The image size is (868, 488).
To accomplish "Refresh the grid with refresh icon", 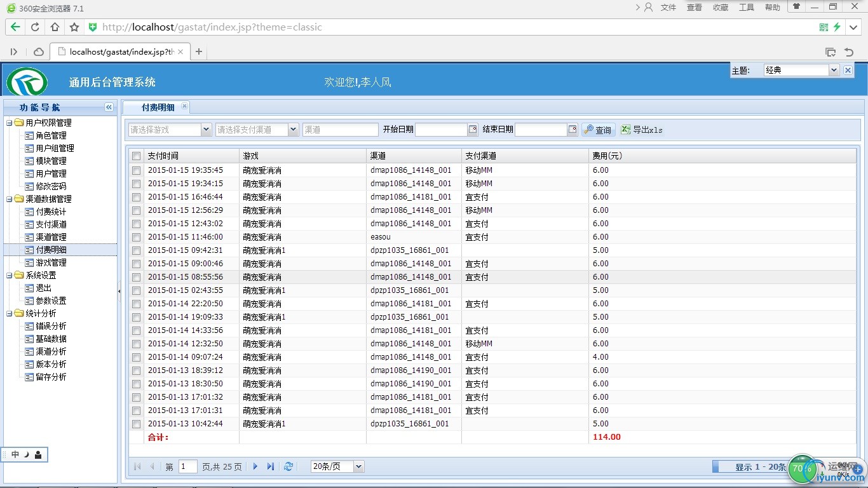I will (x=288, y=466).
